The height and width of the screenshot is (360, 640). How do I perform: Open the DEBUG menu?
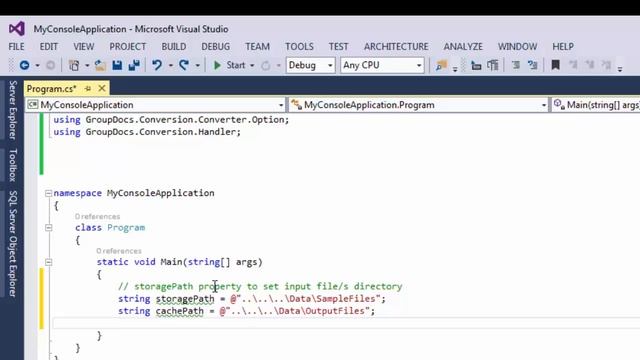[x=216, y=47]
